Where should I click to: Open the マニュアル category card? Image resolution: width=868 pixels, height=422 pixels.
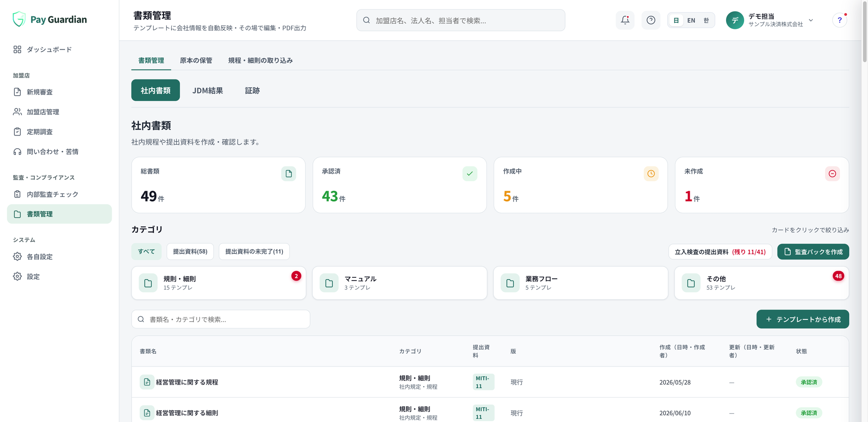pyautogui.click(x=400, y=283)
